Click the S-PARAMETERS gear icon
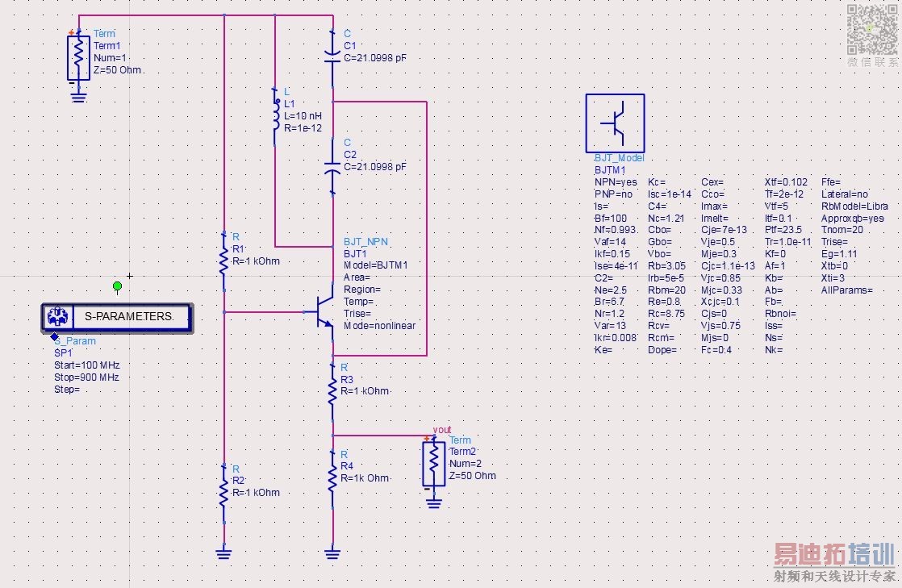The height and width of the screenshot is (588, 902). 57,316
